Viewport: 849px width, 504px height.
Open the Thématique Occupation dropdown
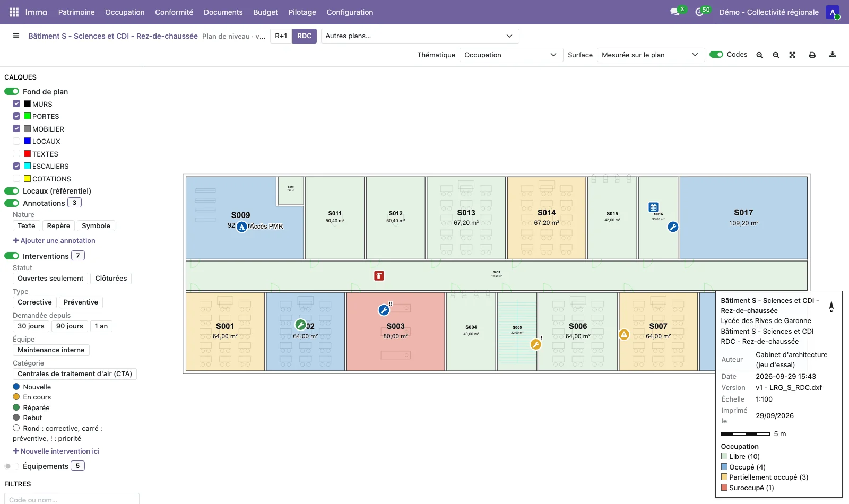click(510, 55)
